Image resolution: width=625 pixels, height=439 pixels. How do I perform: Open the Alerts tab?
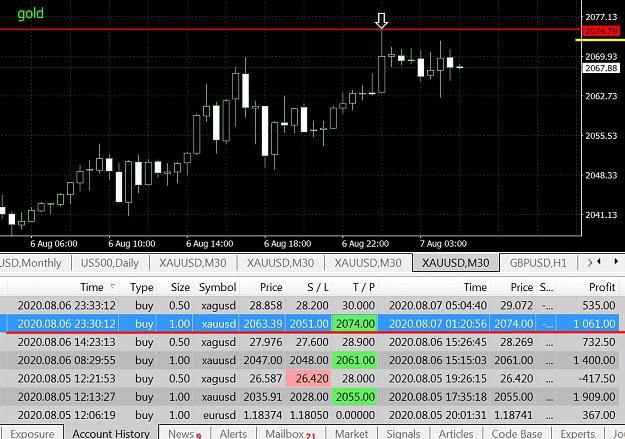tap(233, 433)
